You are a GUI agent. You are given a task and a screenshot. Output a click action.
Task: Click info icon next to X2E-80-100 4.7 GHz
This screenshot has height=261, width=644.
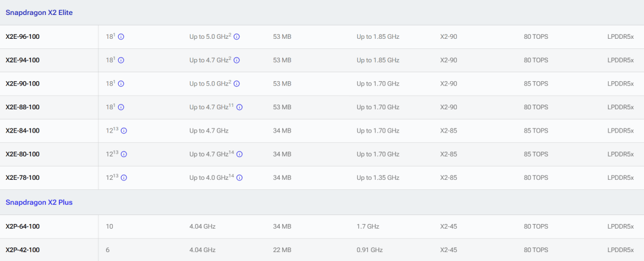(240, 154)
